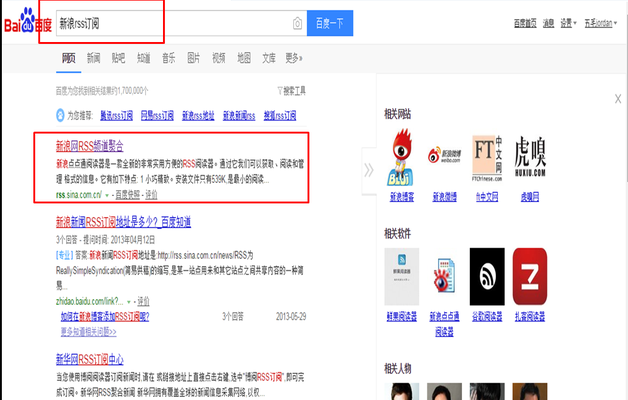Open the 谷歌阅读器 text link
Screen dimensions: 628x400
tap(487, 317)
